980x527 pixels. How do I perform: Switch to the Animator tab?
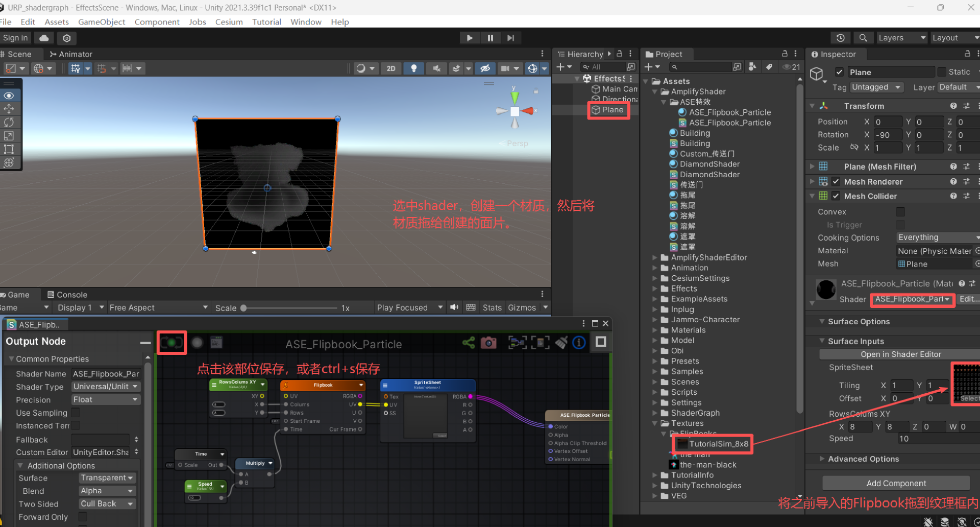(71, 54)
